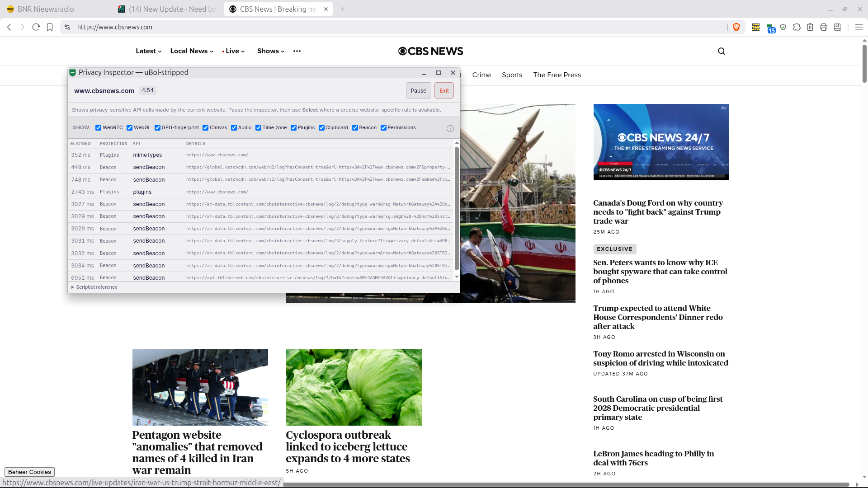Select the plugins API log row
The image size is (868, 488).
[261, 192]
